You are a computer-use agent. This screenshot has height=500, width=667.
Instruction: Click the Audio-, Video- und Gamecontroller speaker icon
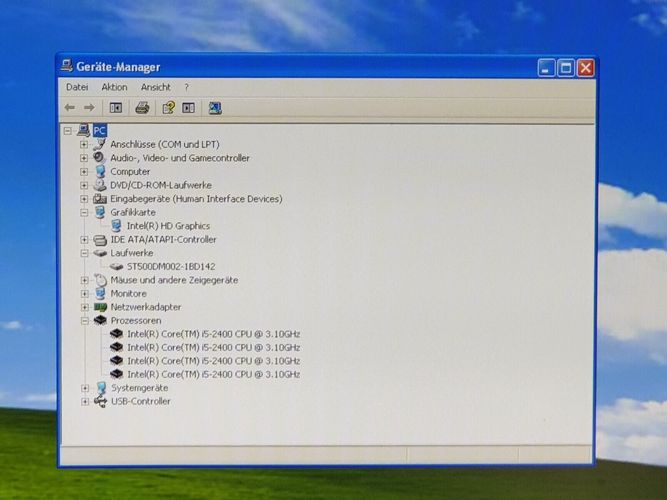(x=100, y=157)
